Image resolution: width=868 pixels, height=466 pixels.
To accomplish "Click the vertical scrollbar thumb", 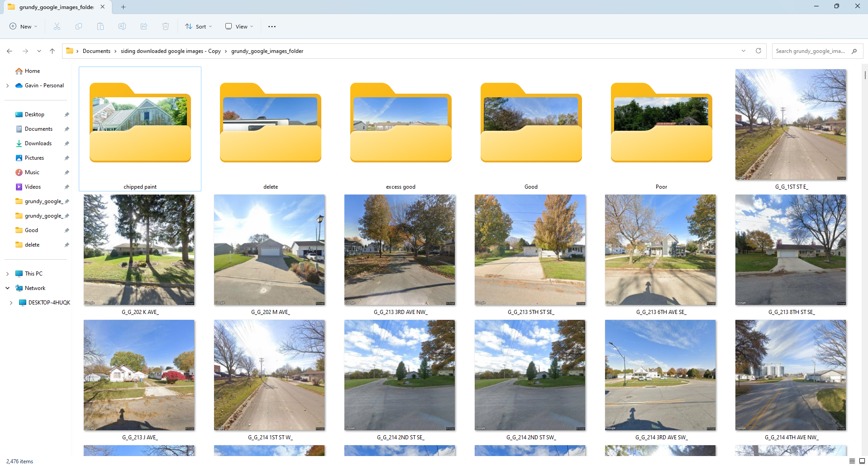I will click(865, 75).
